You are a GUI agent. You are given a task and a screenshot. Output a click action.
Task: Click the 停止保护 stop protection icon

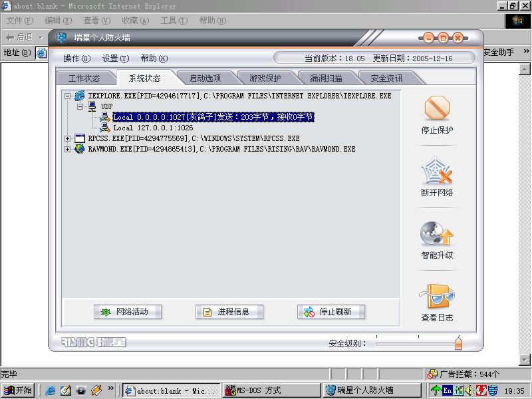437,108
